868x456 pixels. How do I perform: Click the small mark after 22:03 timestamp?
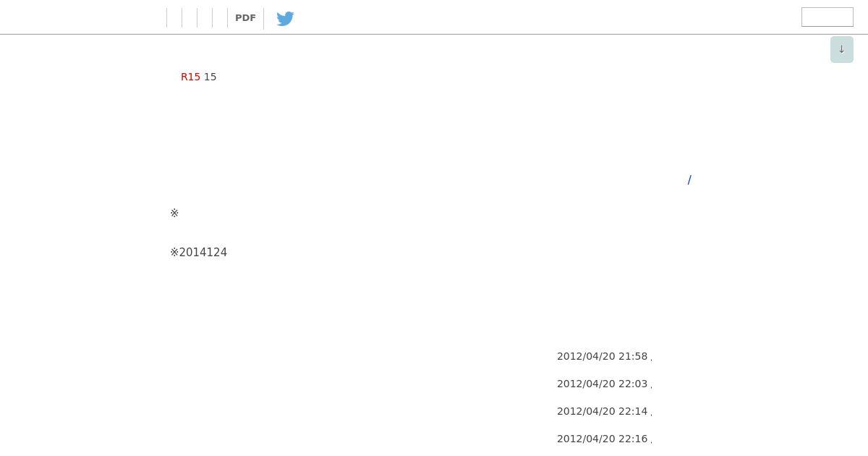point(651,387)
